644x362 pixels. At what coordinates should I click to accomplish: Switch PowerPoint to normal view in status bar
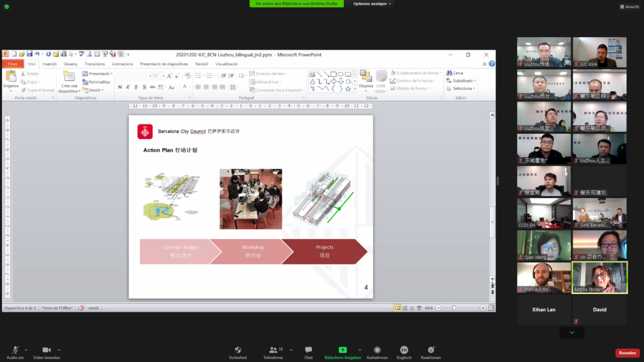[397, 308]
